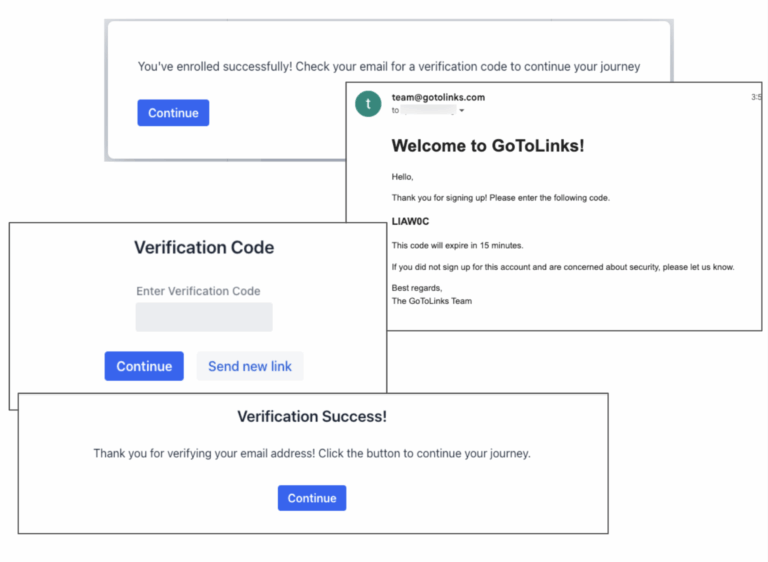Click the Welcome to GoToLinks! heading

[x=487, y=146]
